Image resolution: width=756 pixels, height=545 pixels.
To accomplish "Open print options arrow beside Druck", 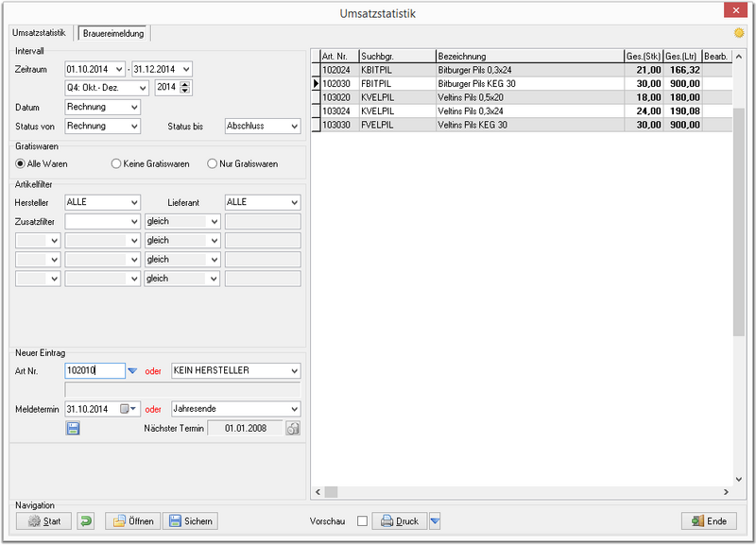I will pyautogui.click(x=435, y=520).
